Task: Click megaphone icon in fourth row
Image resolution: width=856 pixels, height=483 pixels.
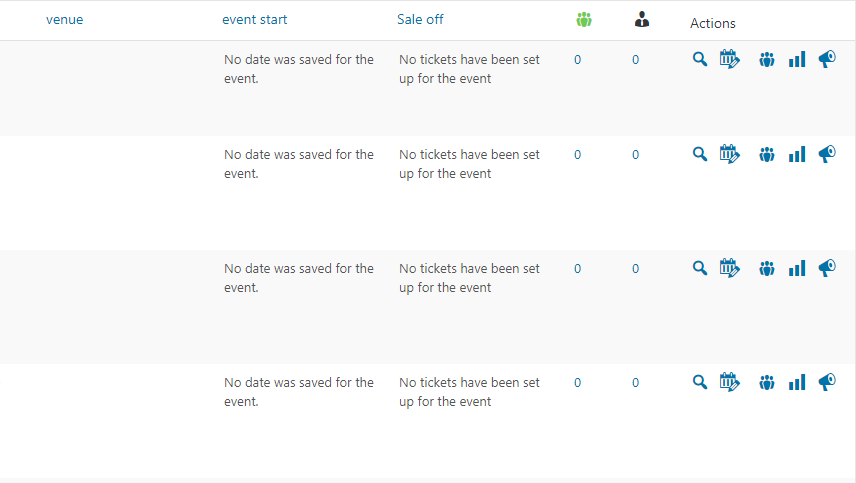Action: point(827,382)
